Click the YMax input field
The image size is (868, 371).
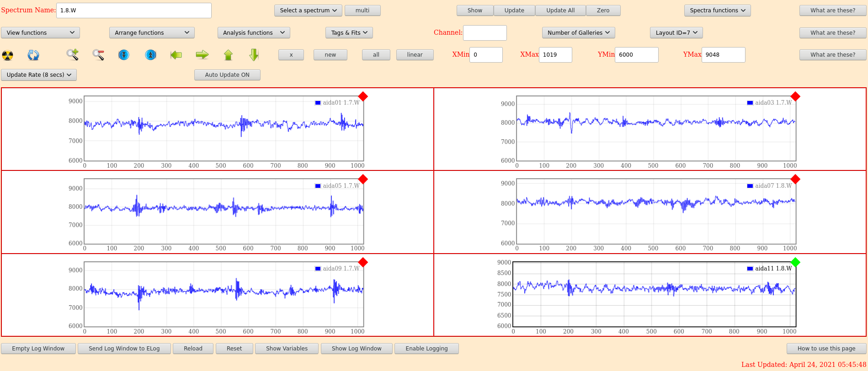click(x=723, y=55)
